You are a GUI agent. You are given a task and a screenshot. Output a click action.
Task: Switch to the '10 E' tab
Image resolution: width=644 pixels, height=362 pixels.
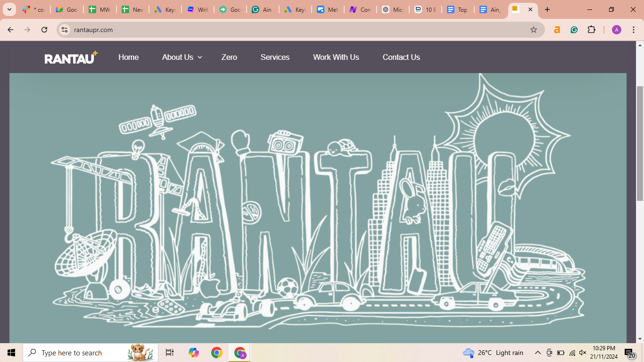point(425,9)
